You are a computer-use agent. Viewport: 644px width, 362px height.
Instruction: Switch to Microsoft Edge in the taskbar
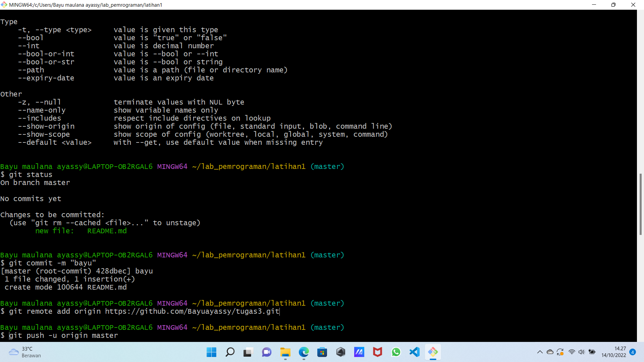[304, 352]
